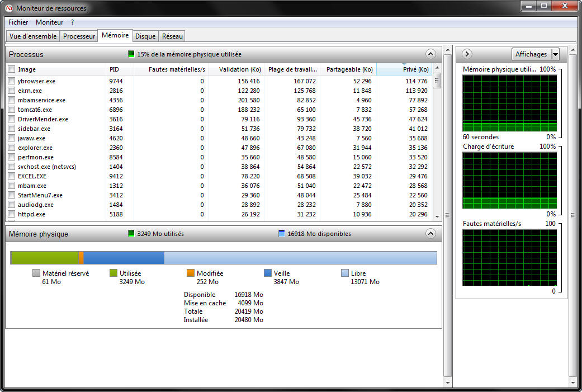Image resolution: width=582 pixels, height=392 pixels.
Task: Switch to the Réseau tab
Action: point(173,36)
